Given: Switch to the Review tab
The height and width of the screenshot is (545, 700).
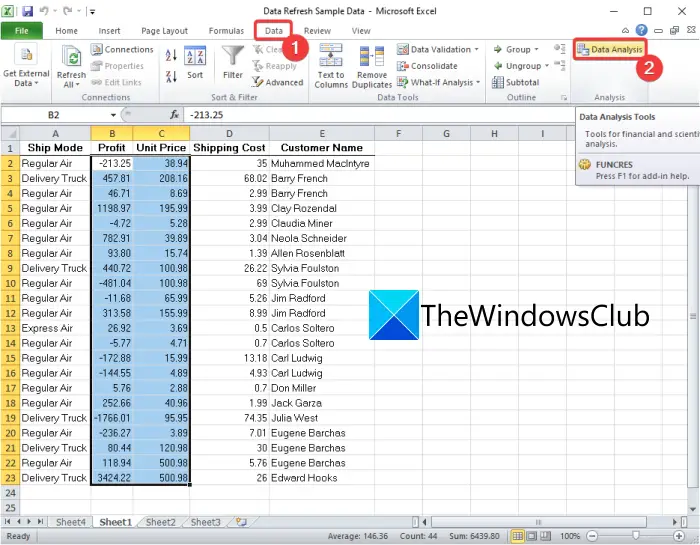Looking at the screenshot, I should 317,30.
